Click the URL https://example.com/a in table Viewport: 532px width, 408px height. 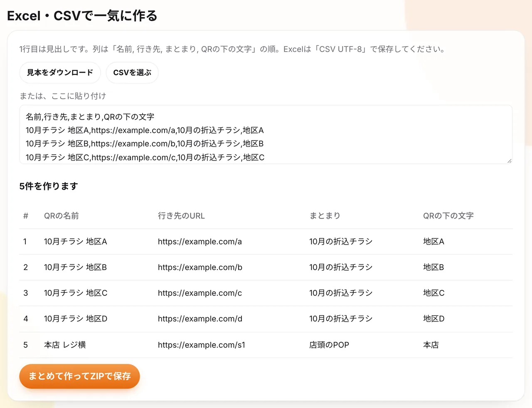(200, 242)
